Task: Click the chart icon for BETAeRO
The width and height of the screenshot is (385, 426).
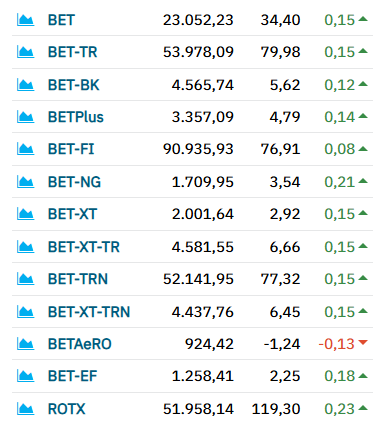Action: (x=25, y=344)
